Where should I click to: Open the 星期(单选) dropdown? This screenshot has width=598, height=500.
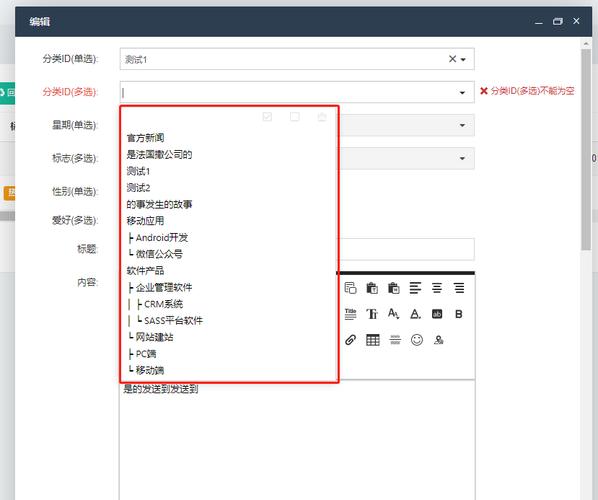point(462,125)
